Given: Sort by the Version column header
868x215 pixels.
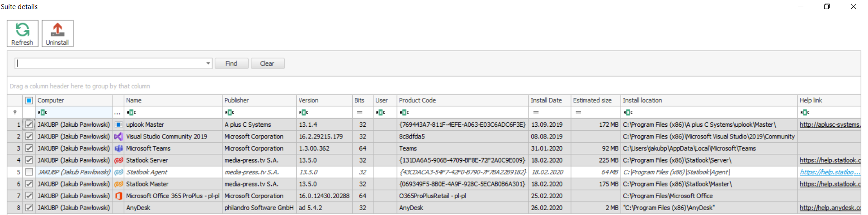Looking at the screenshot, I should [x=325, y=100].
